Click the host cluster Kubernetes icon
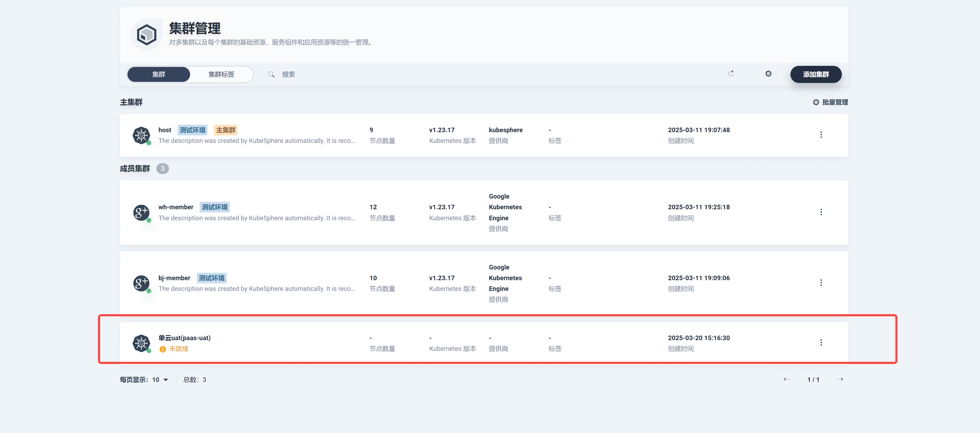Screen dimensions: 980x433 coord(141,135)
